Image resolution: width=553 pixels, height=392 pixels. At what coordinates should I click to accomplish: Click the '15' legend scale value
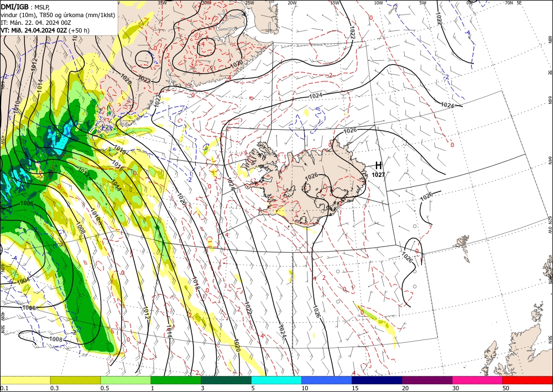pyautogui.click(x=355, y=388)
